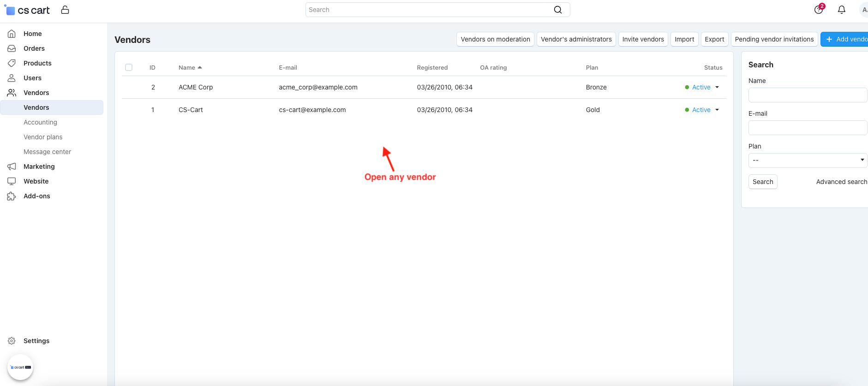Click Pending vendor invitations button

click(x=774, y=39)
